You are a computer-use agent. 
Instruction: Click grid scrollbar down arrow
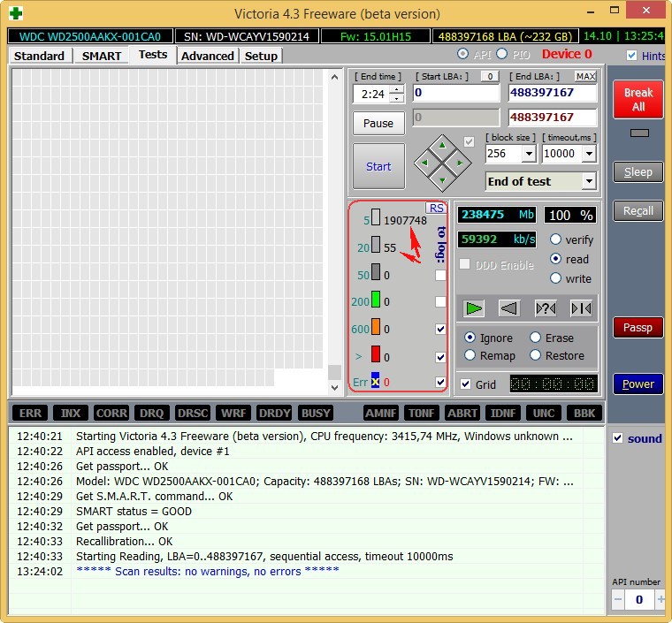(335, 388)
